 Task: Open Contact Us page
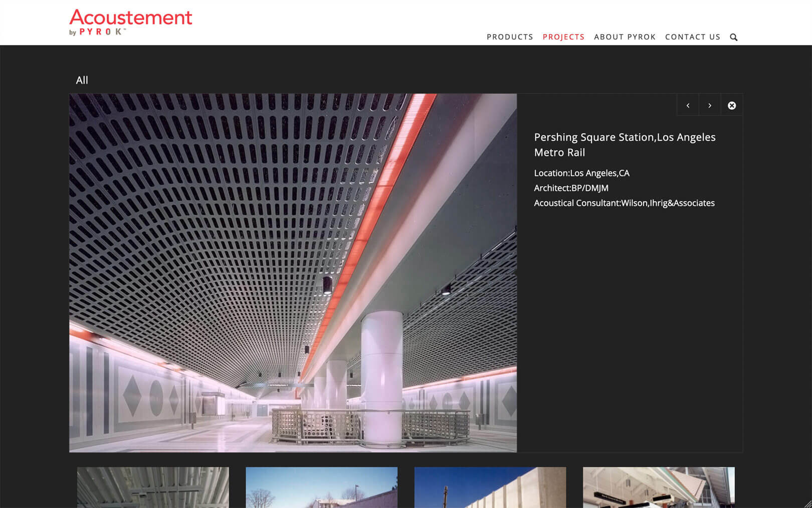(x=693, y=37)
